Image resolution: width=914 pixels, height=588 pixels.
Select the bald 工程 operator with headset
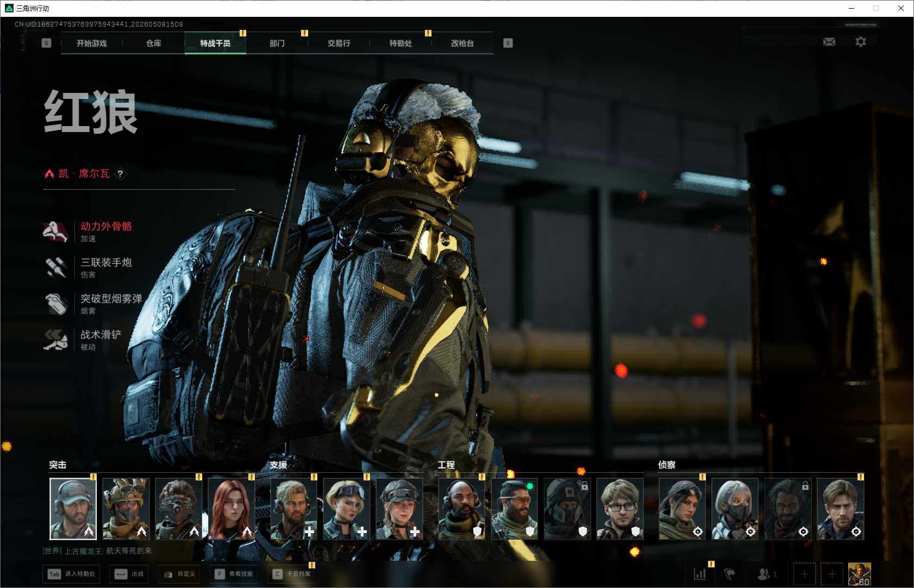point(461,509)
